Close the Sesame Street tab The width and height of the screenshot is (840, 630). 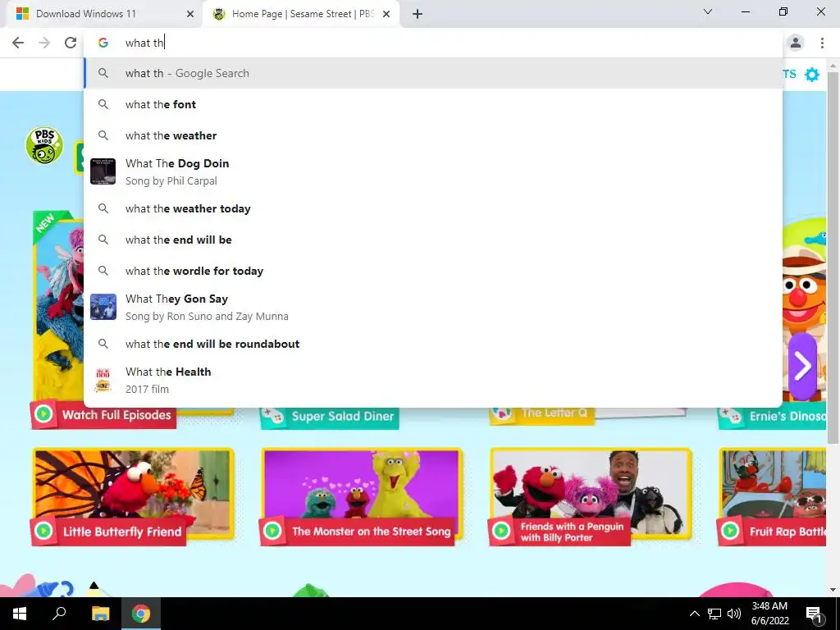[x=386, y=14]
